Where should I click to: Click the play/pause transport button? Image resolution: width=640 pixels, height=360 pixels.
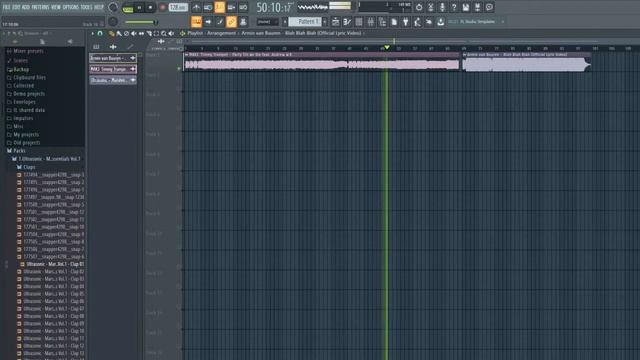pos(139,7)
